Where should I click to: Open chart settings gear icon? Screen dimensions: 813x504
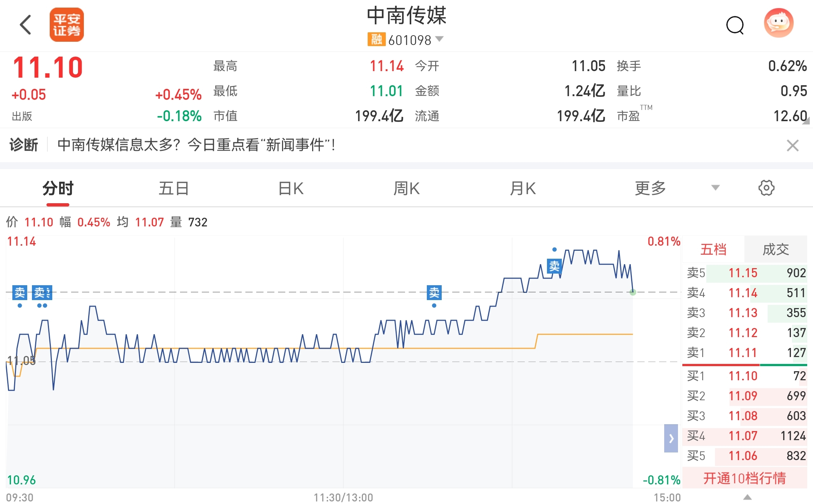(766, 188)
